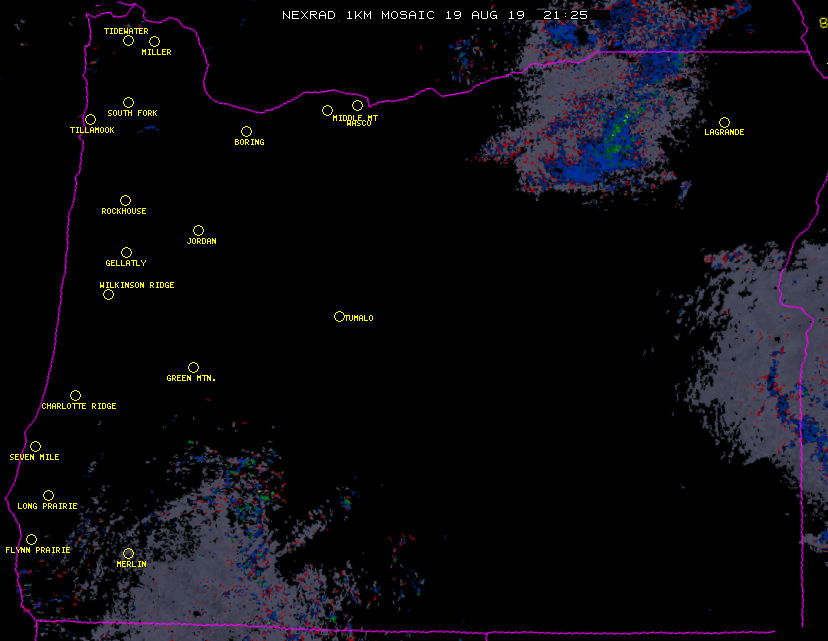
Task: Click the Rockhouse station circle
Action: (x=125, y=200)
